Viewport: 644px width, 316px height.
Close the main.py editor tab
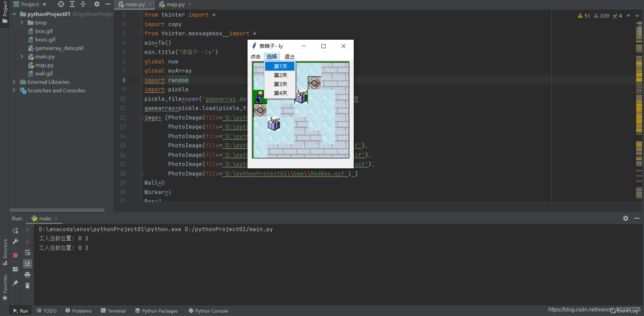[x=150, y=4]
